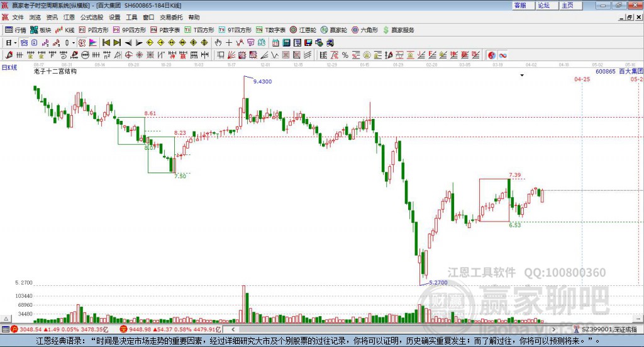Open the 9P四方形 tool

point(130,30)
